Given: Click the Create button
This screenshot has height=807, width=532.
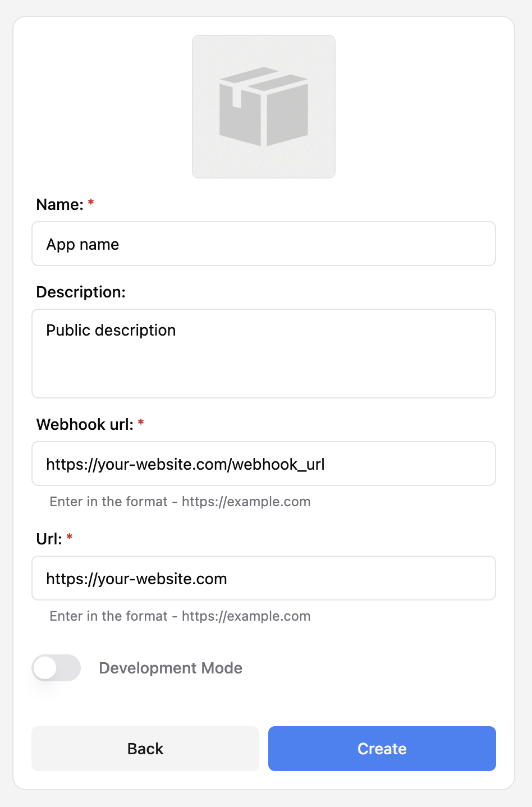Looking at the screenshot, I should (382, 749).
